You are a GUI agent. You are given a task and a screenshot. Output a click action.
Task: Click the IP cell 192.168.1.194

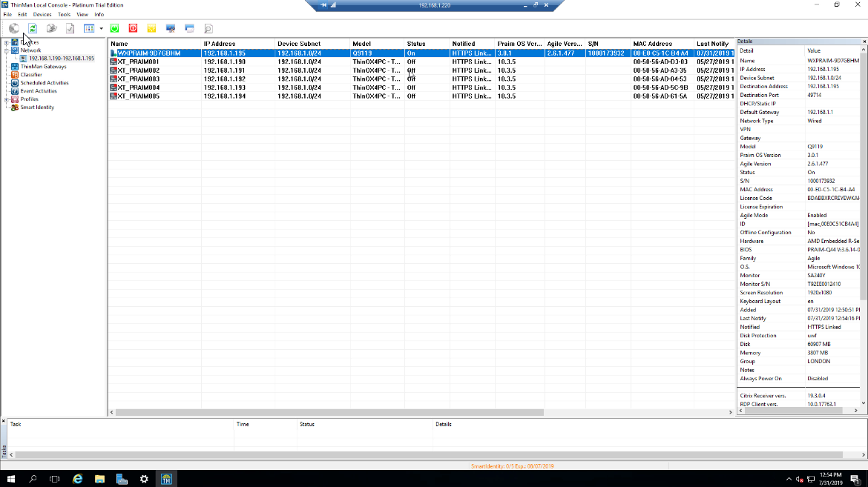224,96
